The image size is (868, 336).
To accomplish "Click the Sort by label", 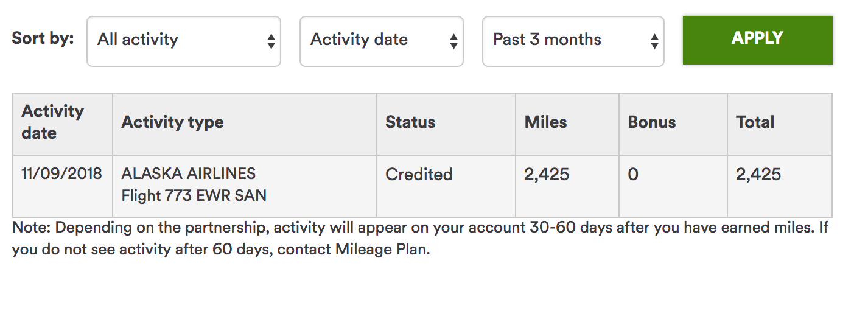I will pyautogui.click(x=43, y=38).
